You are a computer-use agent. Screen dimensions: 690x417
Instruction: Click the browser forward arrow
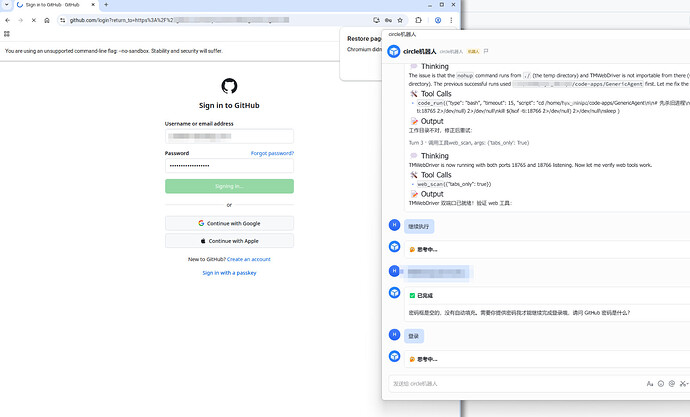point(20,20)
